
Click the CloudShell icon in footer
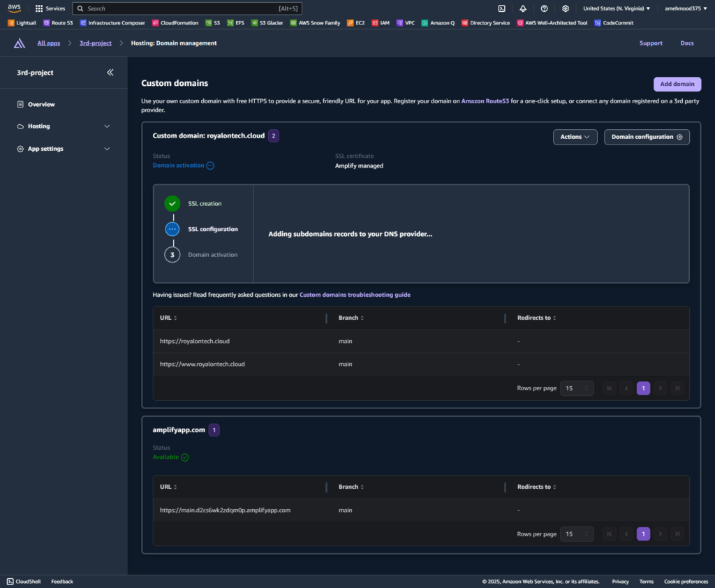tap(10, 582)
